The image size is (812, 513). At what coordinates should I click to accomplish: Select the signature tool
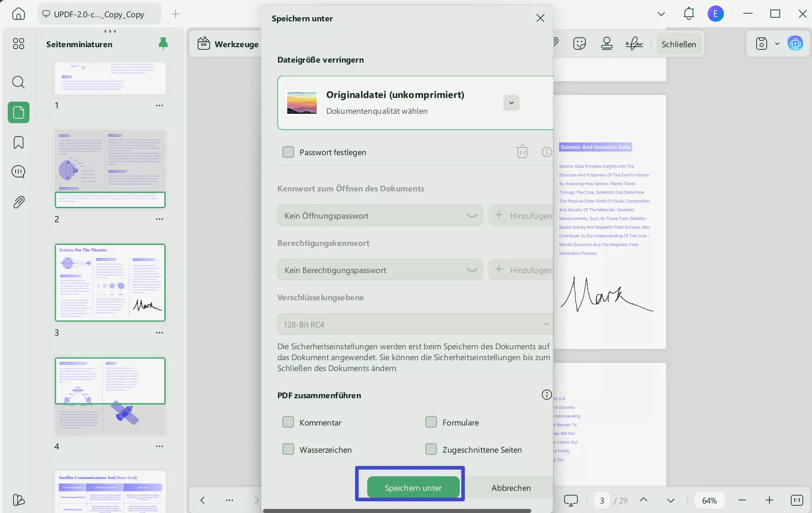(634, 43)
